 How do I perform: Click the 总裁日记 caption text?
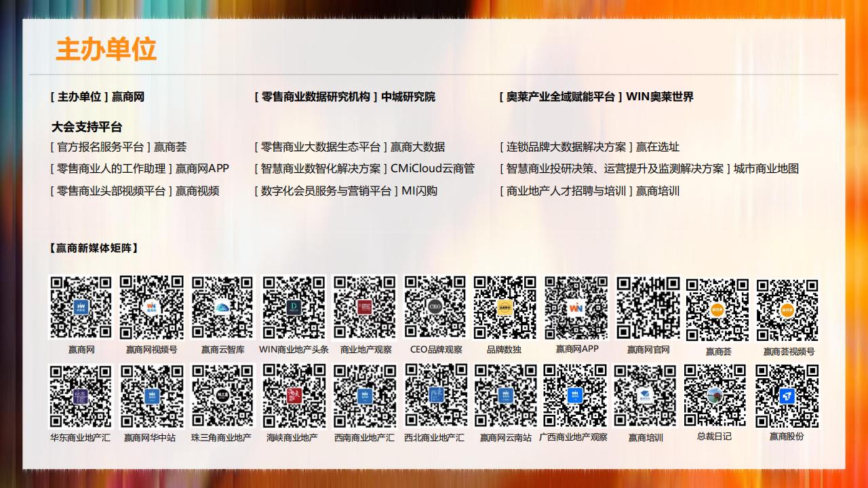[714, 436]
